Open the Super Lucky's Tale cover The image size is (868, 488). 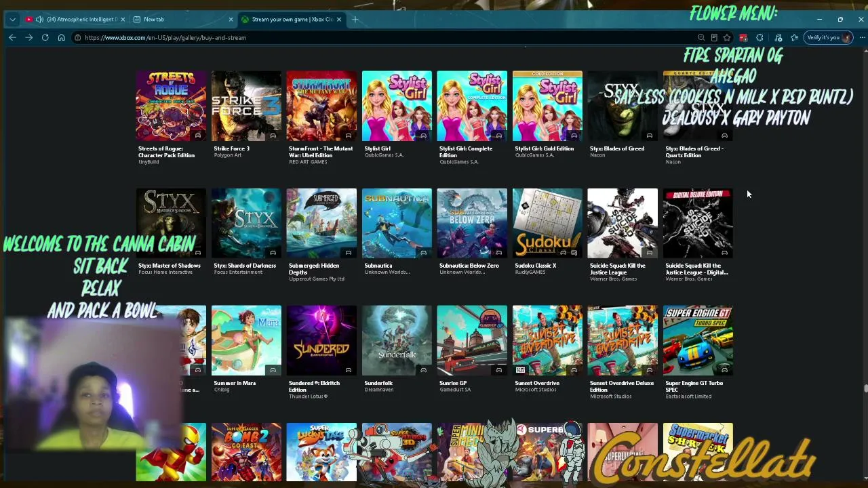tap(321, 452)
